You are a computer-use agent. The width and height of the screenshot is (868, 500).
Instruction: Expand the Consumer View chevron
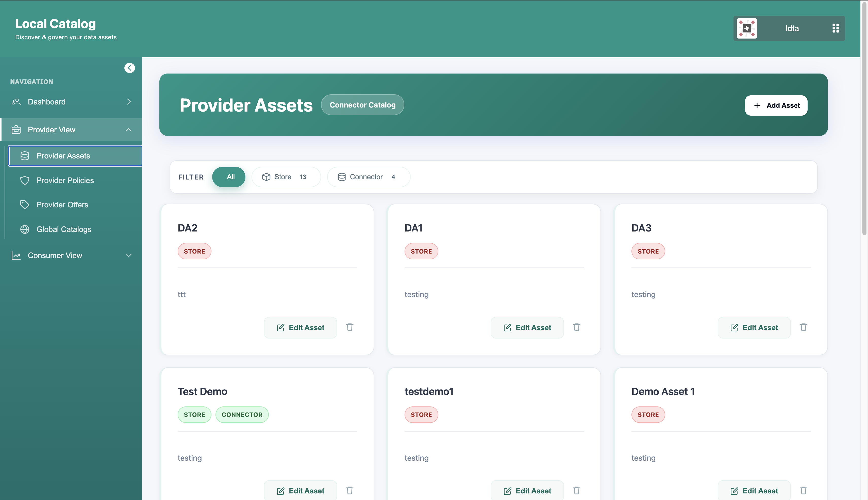(x=129, y=256)
